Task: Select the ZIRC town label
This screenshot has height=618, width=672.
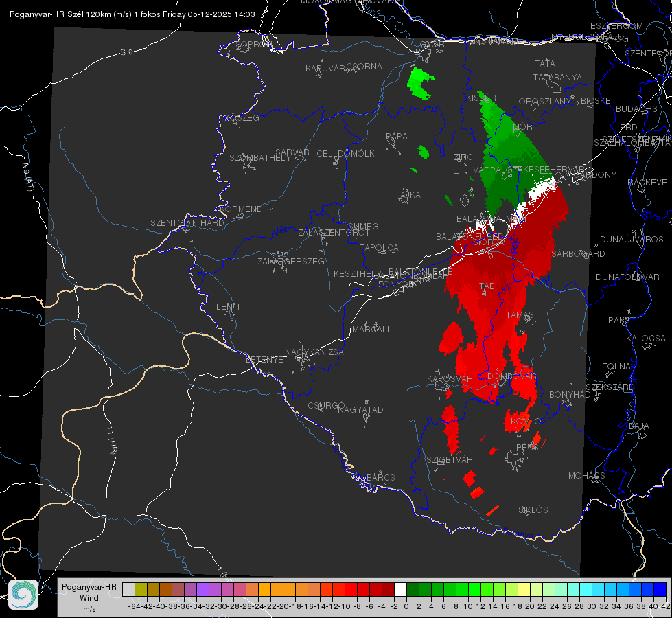Action: point(463,157)
